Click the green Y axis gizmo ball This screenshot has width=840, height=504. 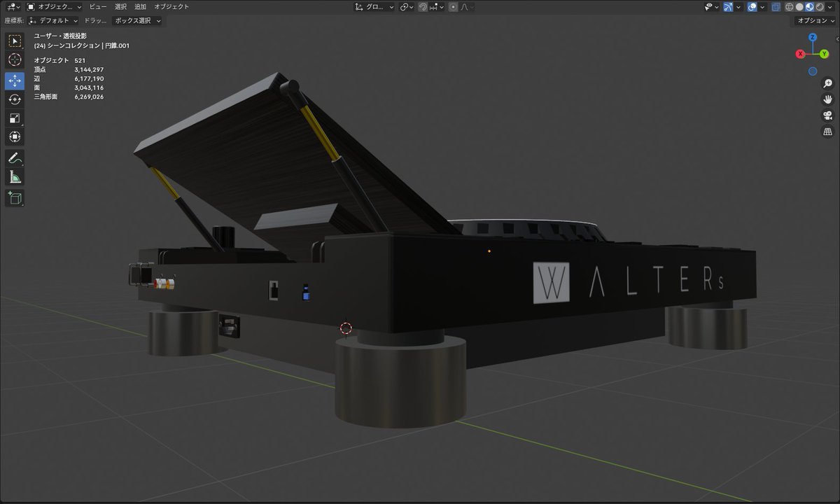pos(824,55)
